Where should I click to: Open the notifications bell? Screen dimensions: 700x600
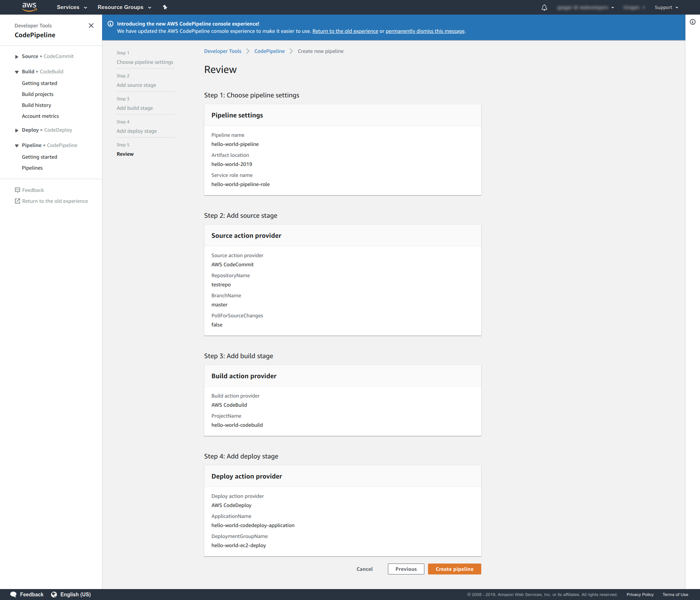[544, 7]
